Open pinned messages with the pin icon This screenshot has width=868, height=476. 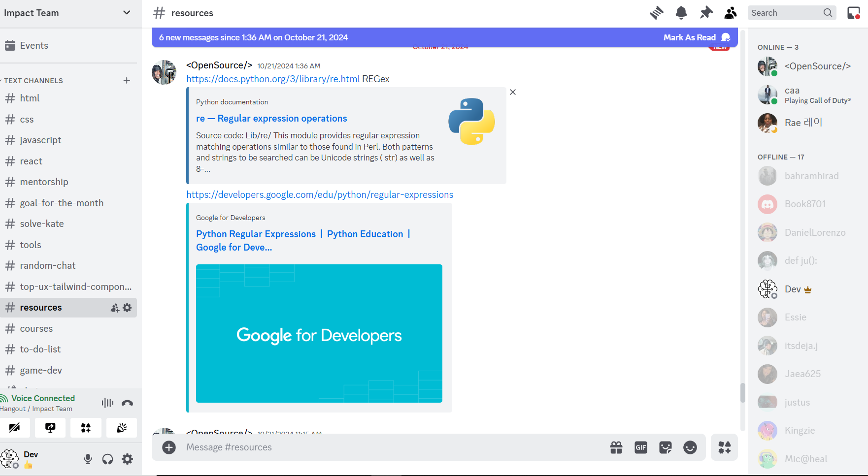pos(706,13)
